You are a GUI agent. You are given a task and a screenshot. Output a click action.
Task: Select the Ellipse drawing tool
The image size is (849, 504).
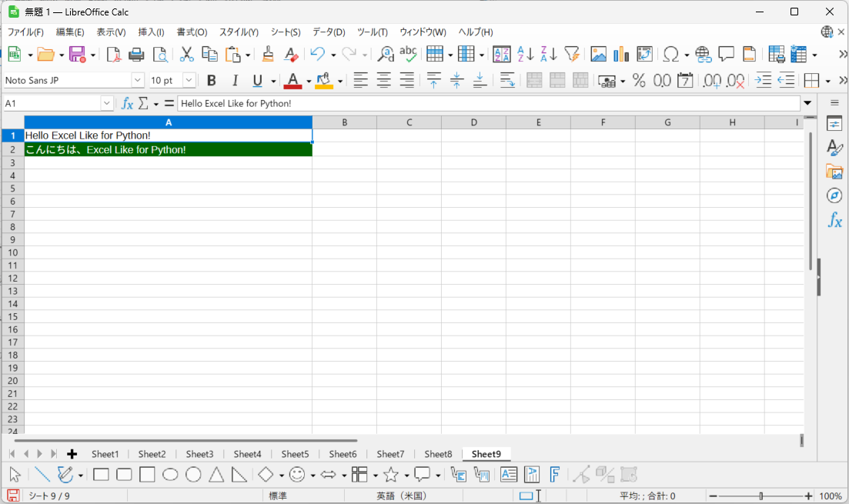click(170, 475)
